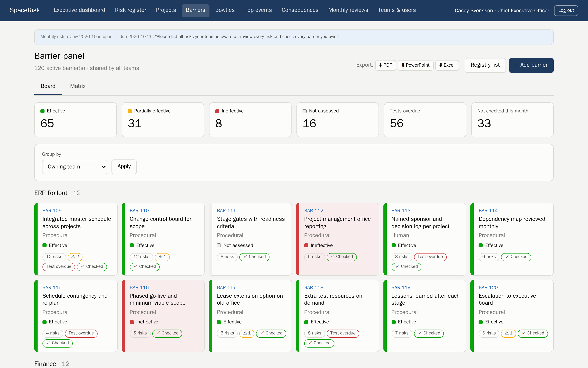Click the warning badge on BAR-109
Image resolution: width=588 pixels, height=368 pixels.
tap(75, 257)
